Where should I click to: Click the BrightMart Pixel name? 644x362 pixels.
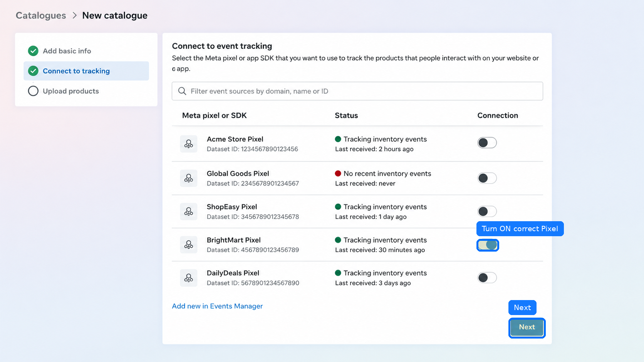tap(234, 240)
